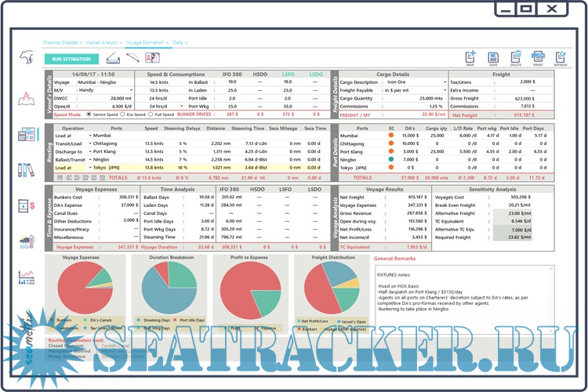
Task: Click the Run Estimation button
Action: [71, 59]
